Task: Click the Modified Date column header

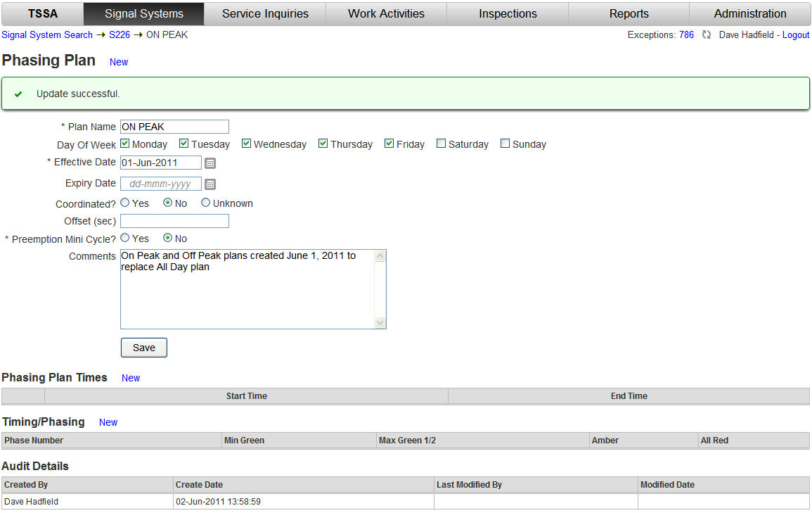Action: click(724, 485)
